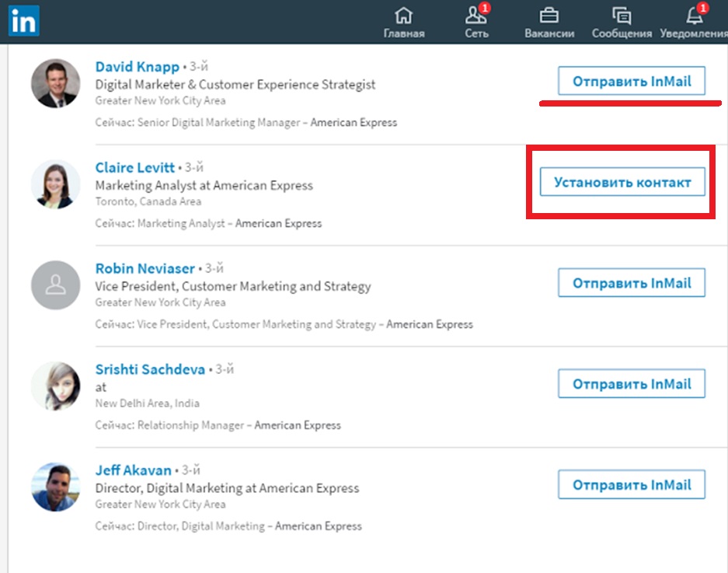
Task: Open Robin Neviaser's profile name link
Action: tap(145, 268)
